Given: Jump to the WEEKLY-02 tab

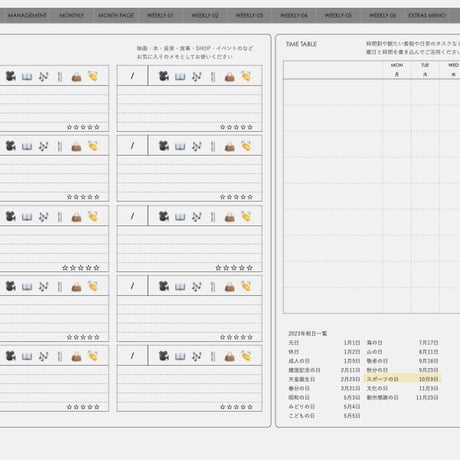Looking at the screenshot, I should [205, 15].
